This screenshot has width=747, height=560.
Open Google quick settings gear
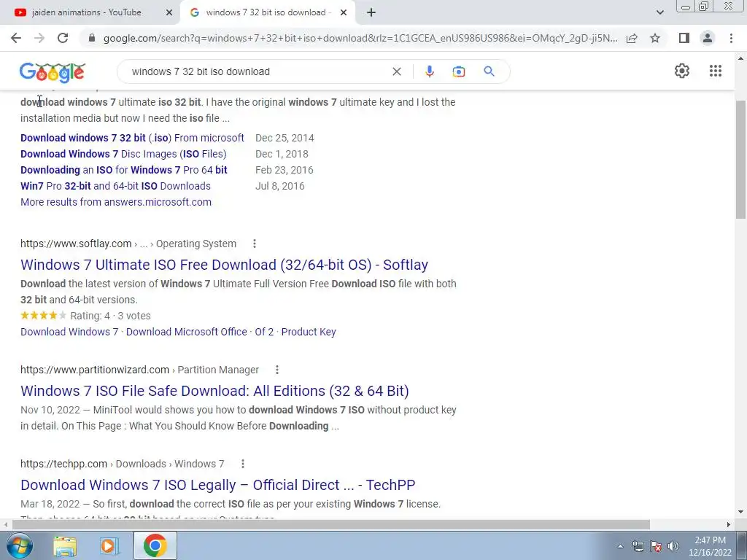coord(682,71)
